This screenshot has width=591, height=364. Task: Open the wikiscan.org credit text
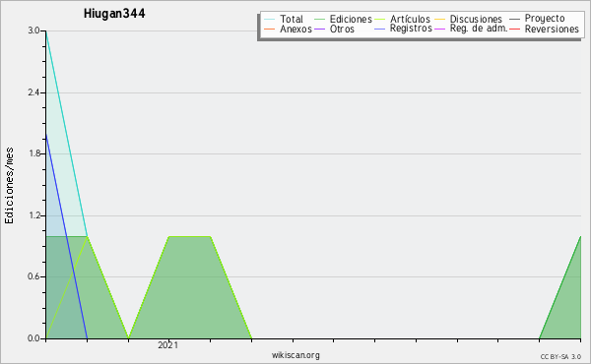295,355
